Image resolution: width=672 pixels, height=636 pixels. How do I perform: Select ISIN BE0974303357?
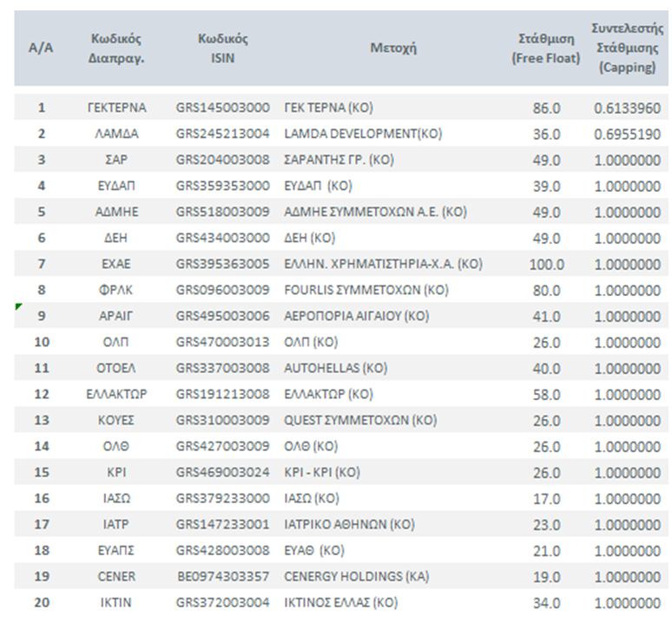click(223, 576)
